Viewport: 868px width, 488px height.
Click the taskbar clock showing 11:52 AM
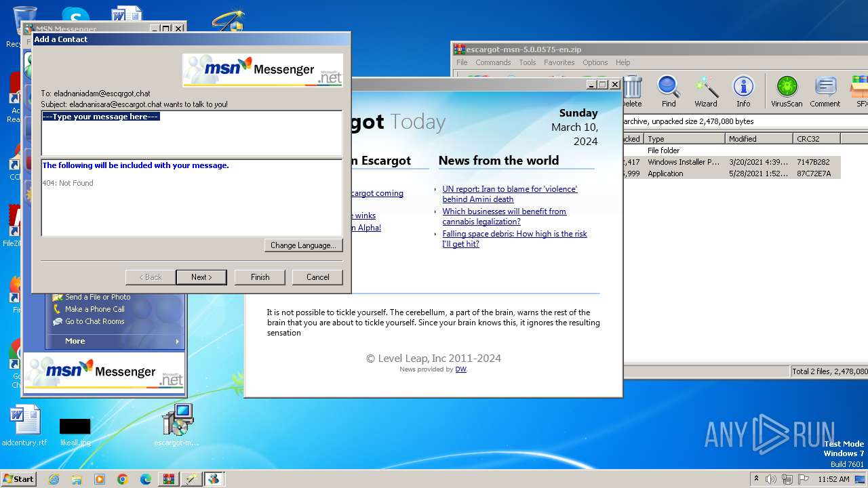833,479
